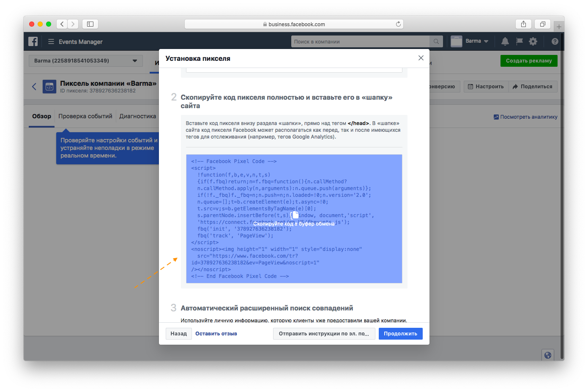
Task: Click the Events Manager title
Action: (x=81, y=42)
